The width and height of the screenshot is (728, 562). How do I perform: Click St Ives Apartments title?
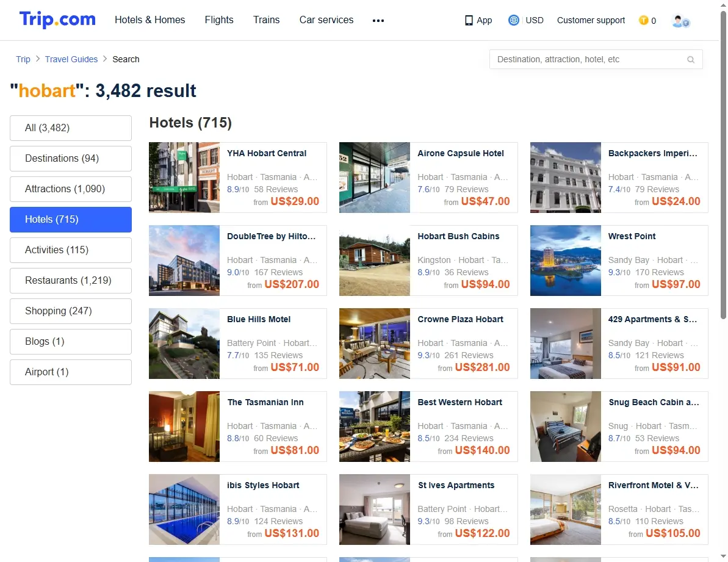point(456,486)
